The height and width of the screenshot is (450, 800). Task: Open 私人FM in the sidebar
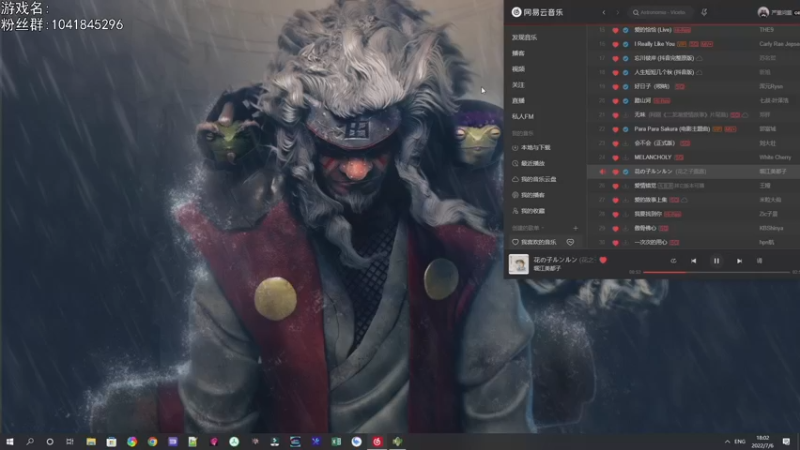523,116
